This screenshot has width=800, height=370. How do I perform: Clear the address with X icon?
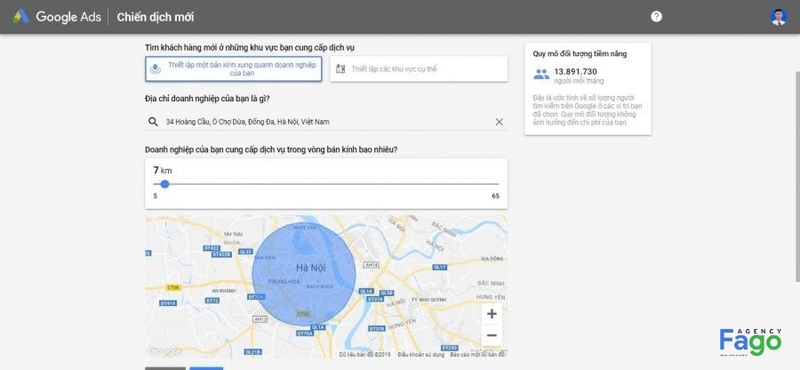coord(499,122)
